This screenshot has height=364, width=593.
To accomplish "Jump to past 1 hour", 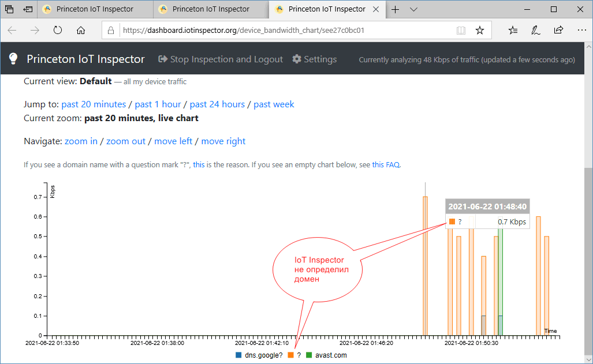I will click(x=158, y=104).
